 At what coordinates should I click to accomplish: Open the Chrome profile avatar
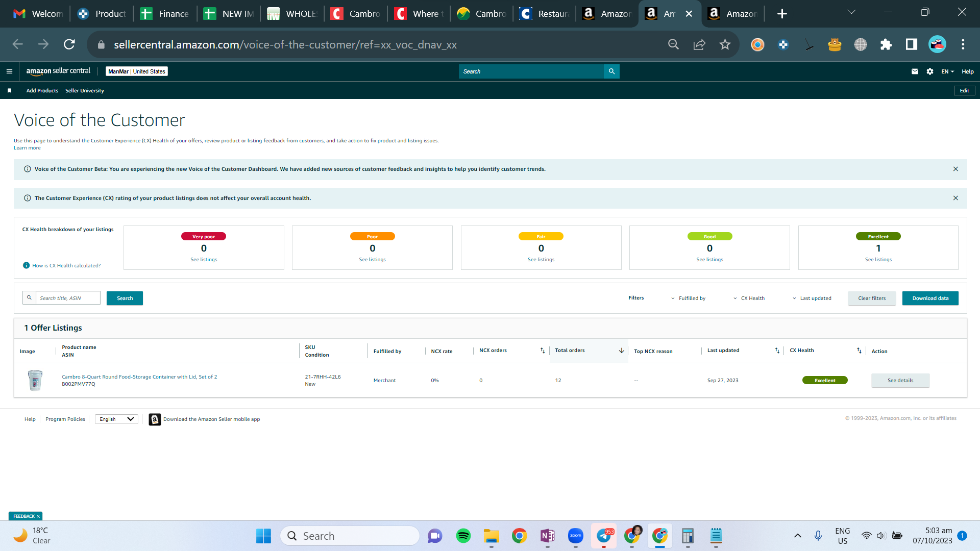coord(937,44)
